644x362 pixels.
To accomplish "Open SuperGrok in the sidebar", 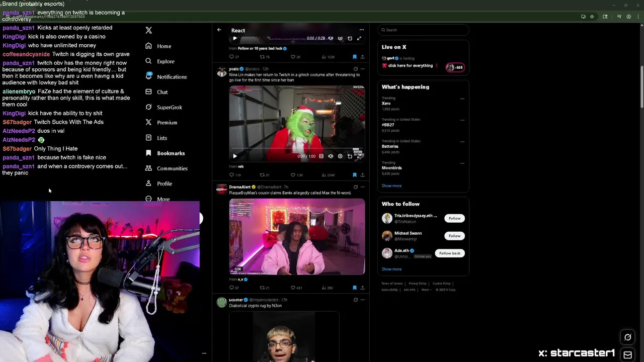I will pyautogui.click(x=164, y=107).
